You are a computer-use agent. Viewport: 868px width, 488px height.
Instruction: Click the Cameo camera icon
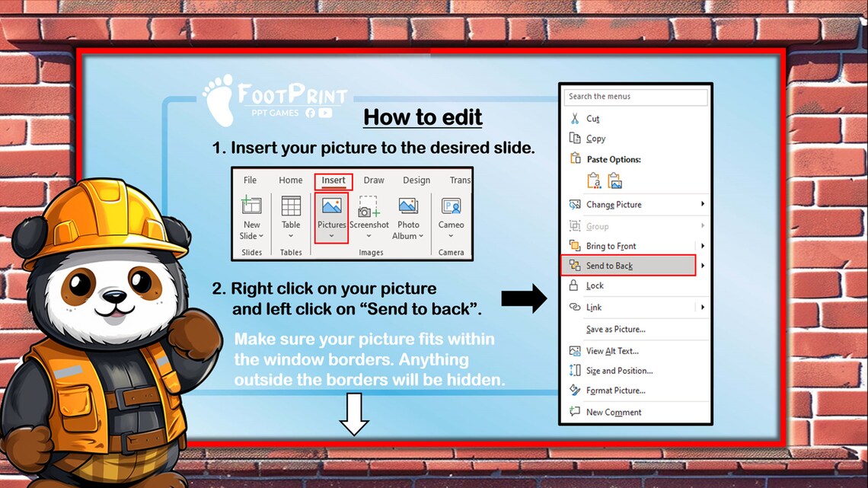(451, 205)
